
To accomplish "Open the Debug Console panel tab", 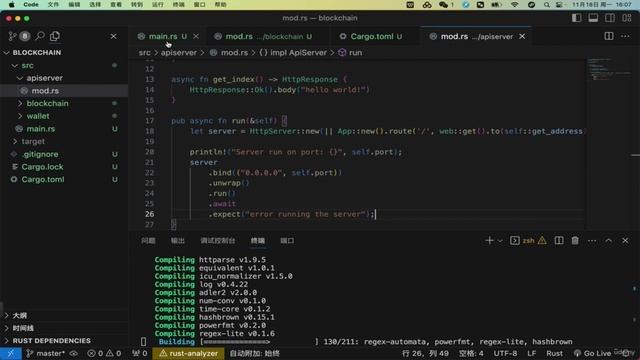I will click(x=218, y=241).
